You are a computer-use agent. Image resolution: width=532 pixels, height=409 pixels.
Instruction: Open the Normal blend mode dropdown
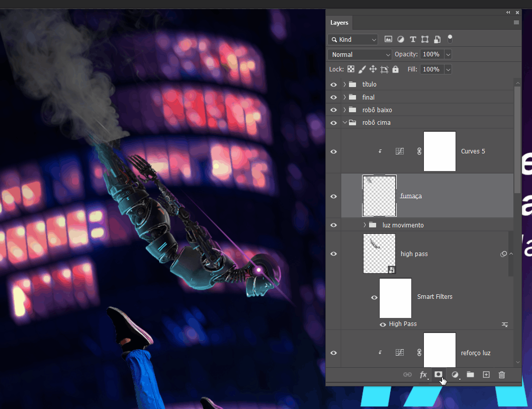point(360,54)
